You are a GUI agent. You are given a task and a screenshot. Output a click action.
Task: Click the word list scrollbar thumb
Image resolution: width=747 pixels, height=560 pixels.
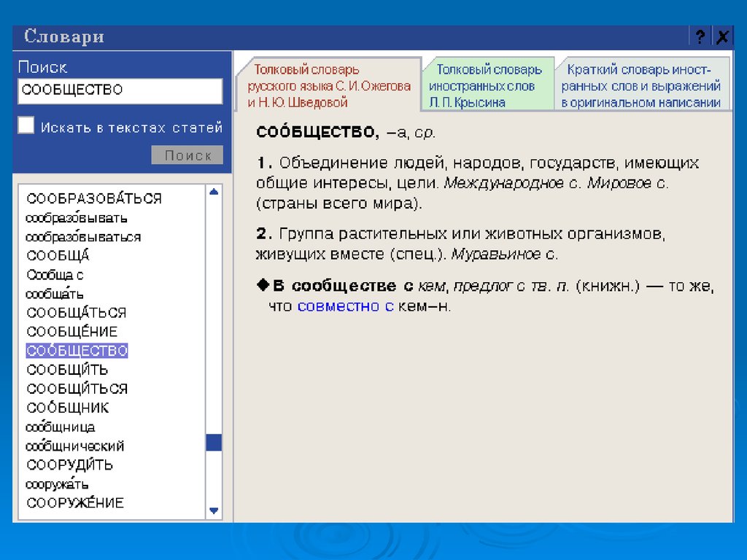(214, 443)
